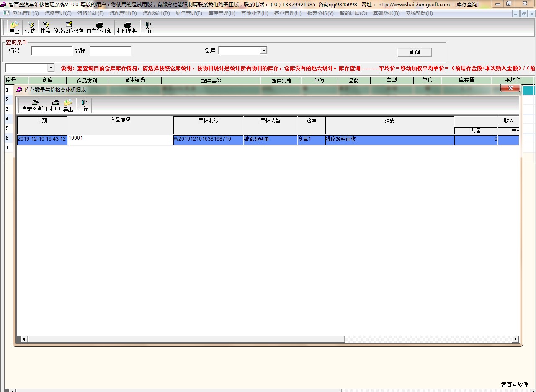Screen dimensions: 536x392
Task: Click 打印 icon in detail dialog
Action: point(55,102)
